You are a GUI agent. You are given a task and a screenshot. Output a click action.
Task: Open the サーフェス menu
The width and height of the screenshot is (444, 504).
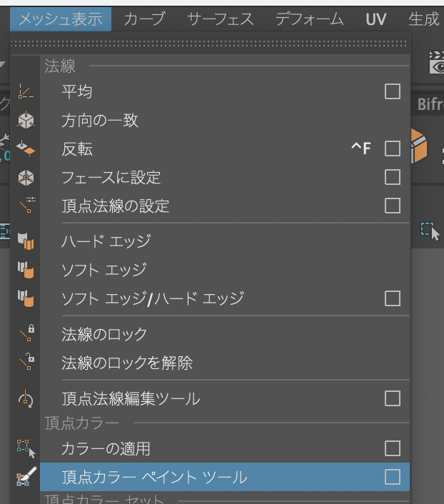(x=221, y=19)
